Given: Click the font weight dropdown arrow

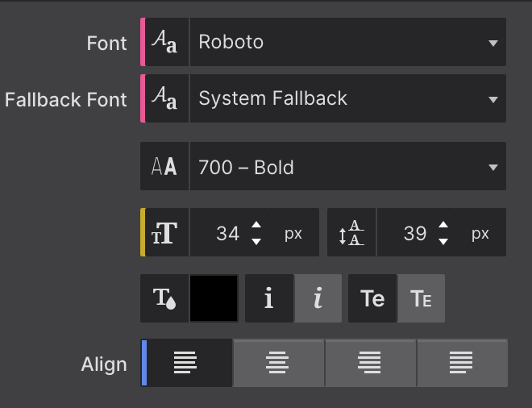Looking at the screenshot, I should [x=493, y=168].
